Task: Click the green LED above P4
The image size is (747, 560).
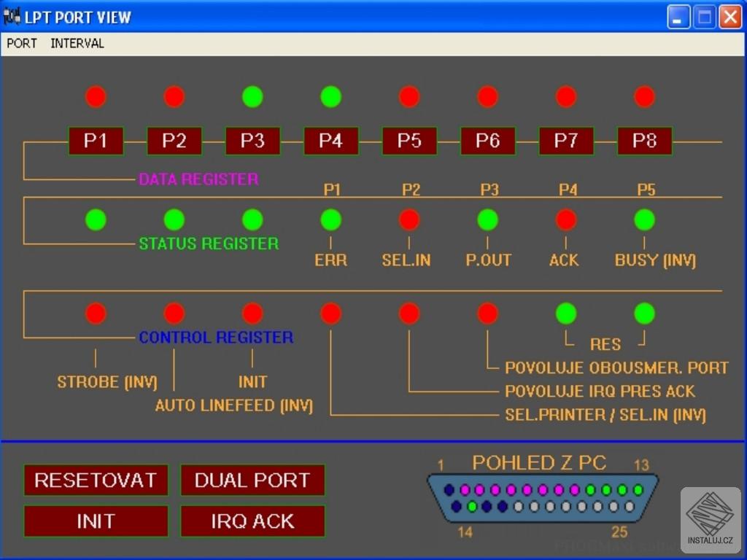Action: click(330, 97)
